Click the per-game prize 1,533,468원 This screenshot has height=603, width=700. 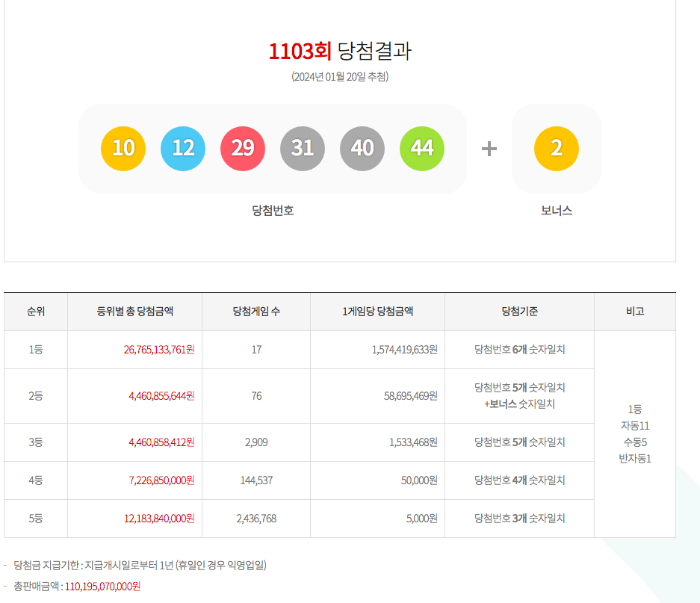pos(413,442)
